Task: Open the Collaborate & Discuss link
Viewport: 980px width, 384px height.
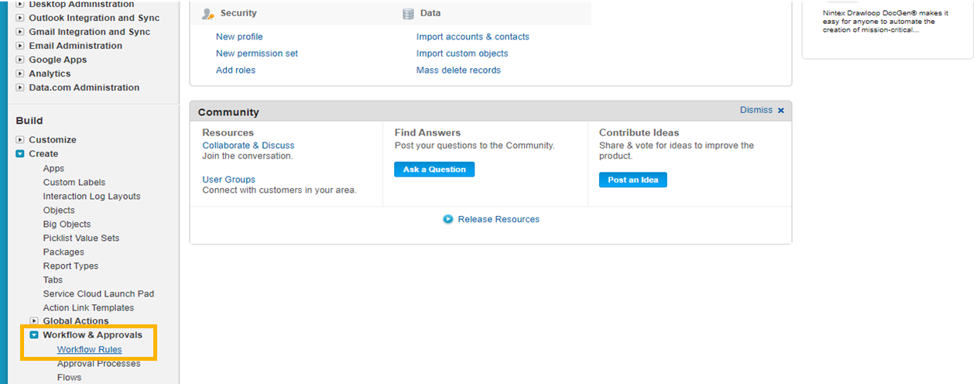Action: tap(248, 146)
